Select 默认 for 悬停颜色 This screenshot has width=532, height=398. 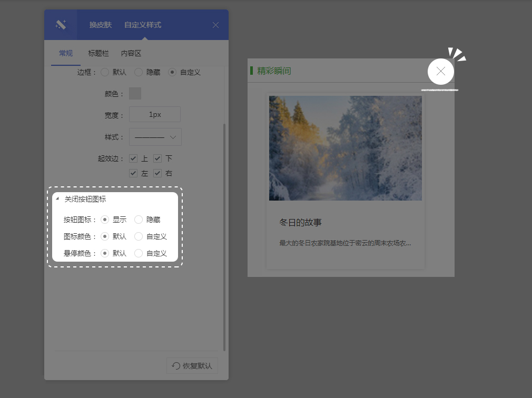click(x=105, y=253)
